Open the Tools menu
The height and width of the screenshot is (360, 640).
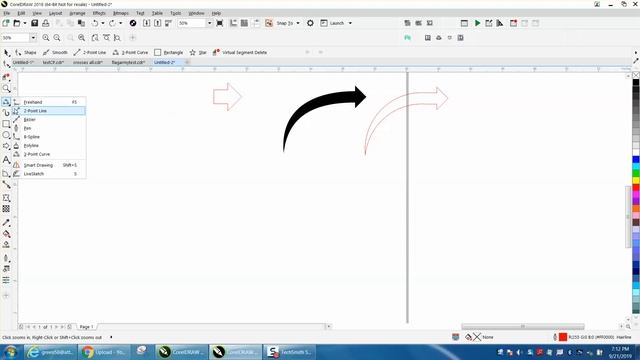176,13
